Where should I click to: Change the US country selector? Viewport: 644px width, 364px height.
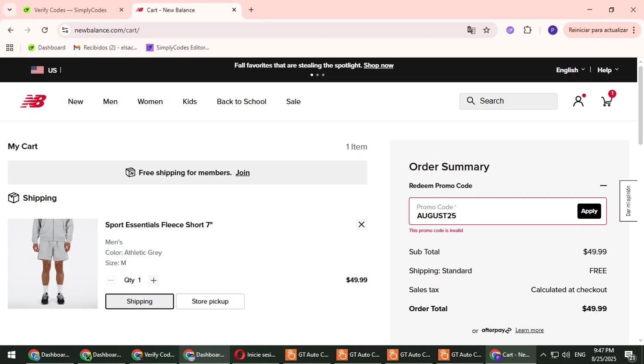point(44,70)
